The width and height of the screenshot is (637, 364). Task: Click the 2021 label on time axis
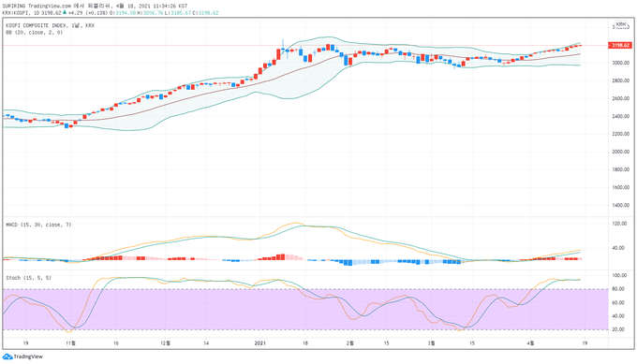[260, 343]
